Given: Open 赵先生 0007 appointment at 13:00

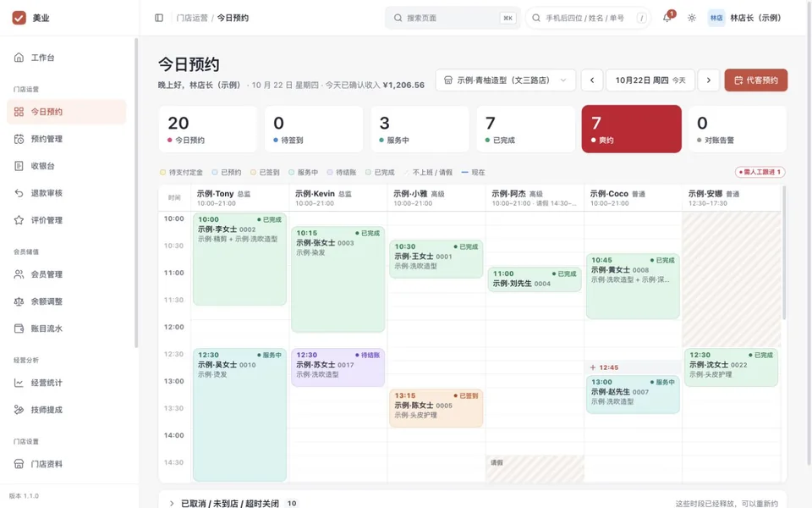Looking at the screenshot, I should click(x=633, y=395).
